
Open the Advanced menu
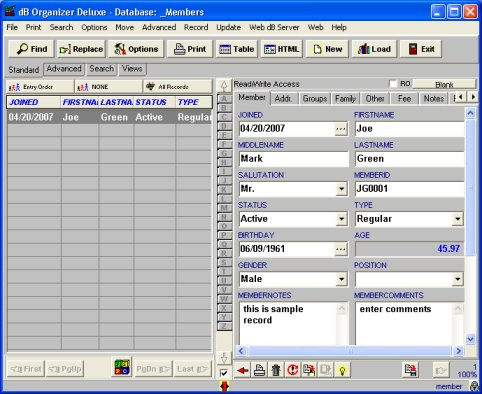159,27
